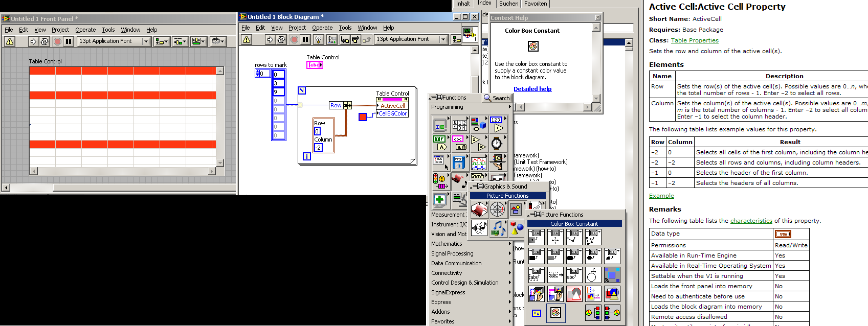Click Run arrow in Block Diagram toolbar
The image size is (868, 326).
270,39
